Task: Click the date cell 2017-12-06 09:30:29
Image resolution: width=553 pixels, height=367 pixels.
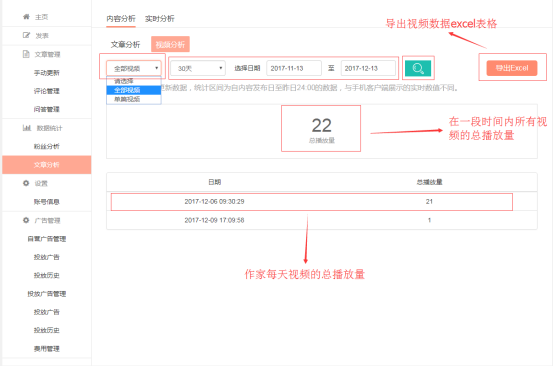Action: pyautogui.click(x=214, y=201)
